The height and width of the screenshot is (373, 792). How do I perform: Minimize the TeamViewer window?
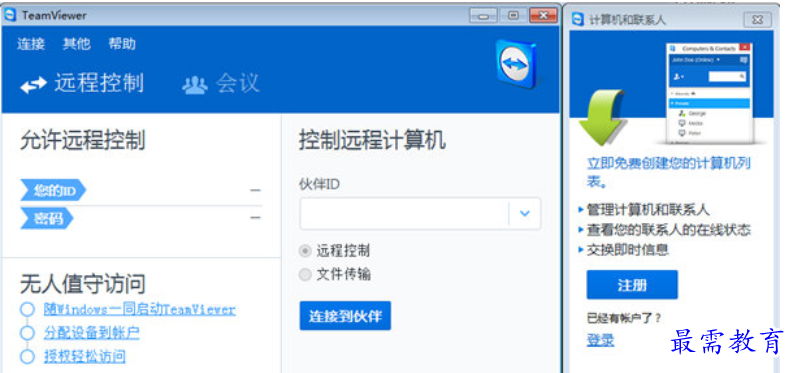click(483, 16)
